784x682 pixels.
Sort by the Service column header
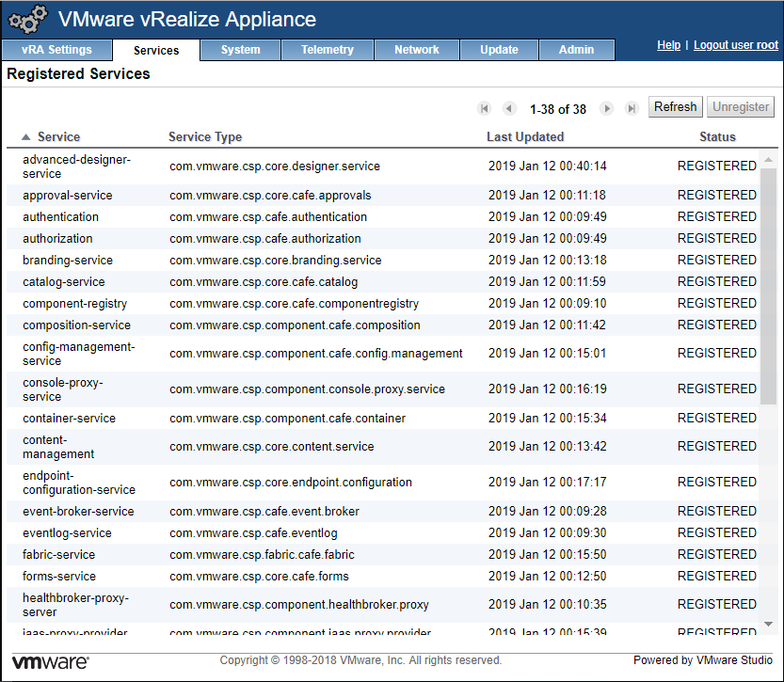(x=58, y=137)
